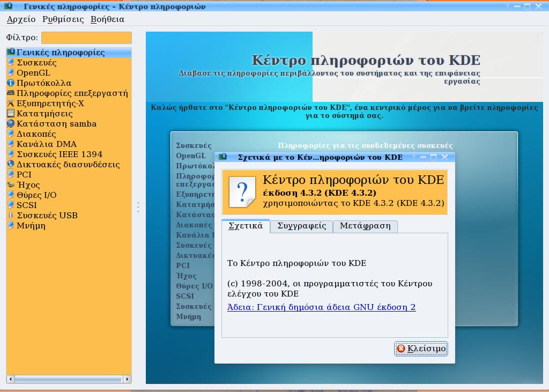Image resolution: width=549 pixels, height=392 pixels.
Task: Open the GNU license link
Action: 321,307
